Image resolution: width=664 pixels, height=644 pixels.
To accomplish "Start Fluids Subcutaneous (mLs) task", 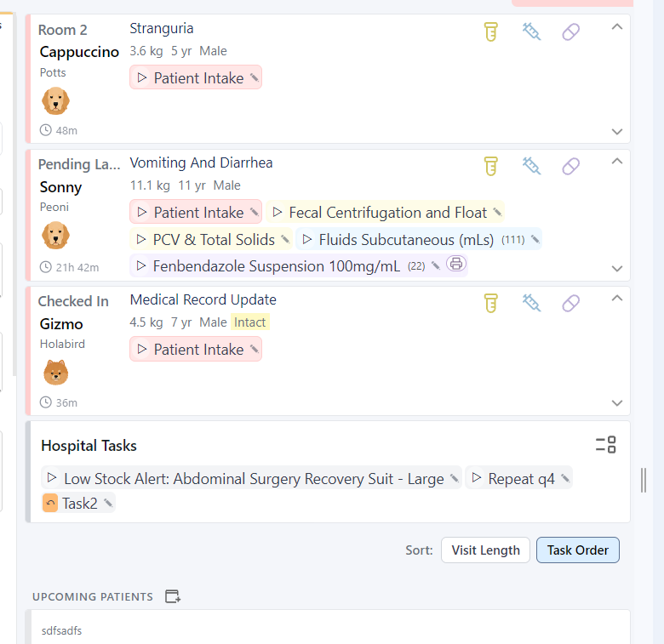I will [307, 240].
